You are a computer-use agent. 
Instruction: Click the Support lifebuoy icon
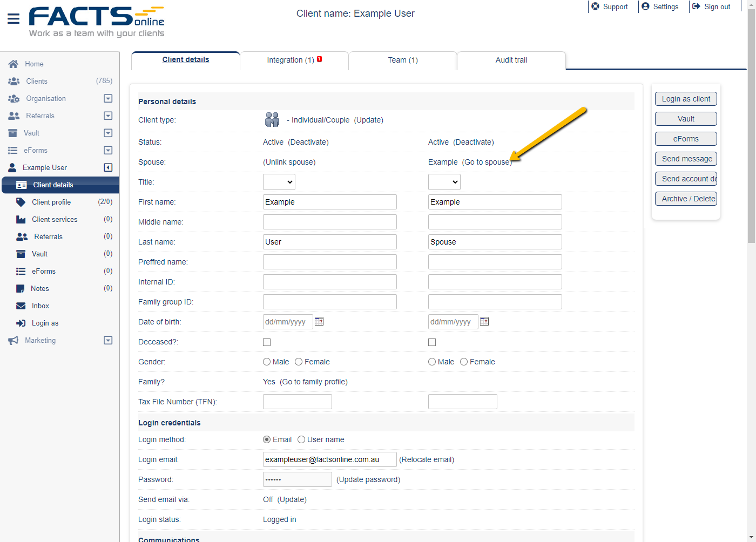[595, 6]
